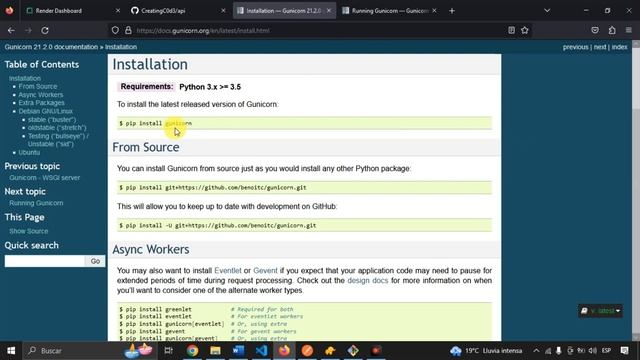Click the ESP language indicator
This screenshot has height=360, width=640.
tap(607, 351)
